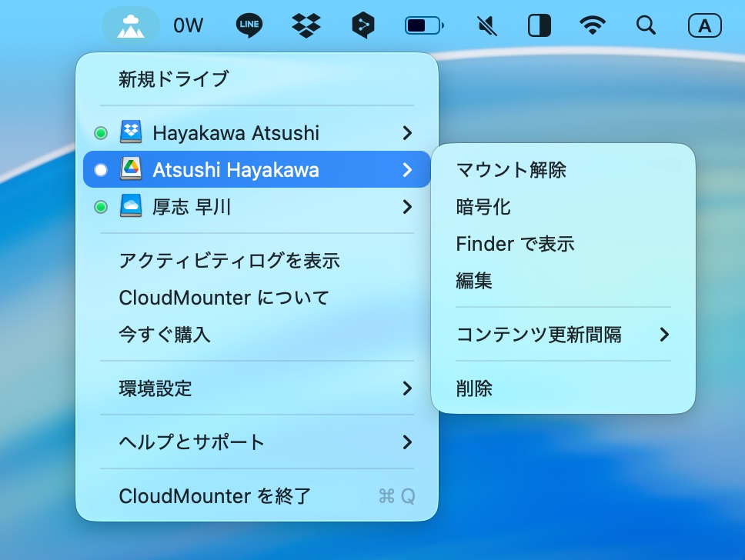Click the Dropbox drive icon for Hayakawa Atsushi
This screenshot has width=745, height=560.
[x=131, y=133]
